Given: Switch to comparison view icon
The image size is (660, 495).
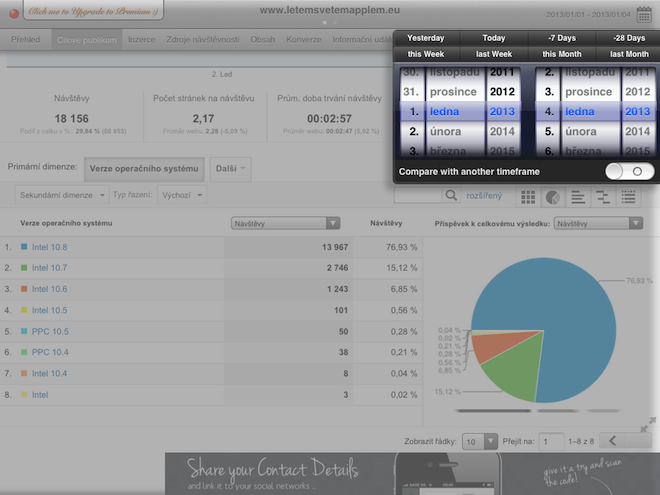Looking at the screenshot, I should point(603,197).
